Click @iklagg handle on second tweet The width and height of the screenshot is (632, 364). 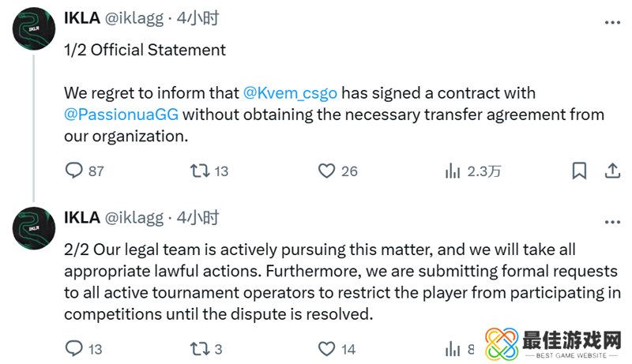click(134, 218)
